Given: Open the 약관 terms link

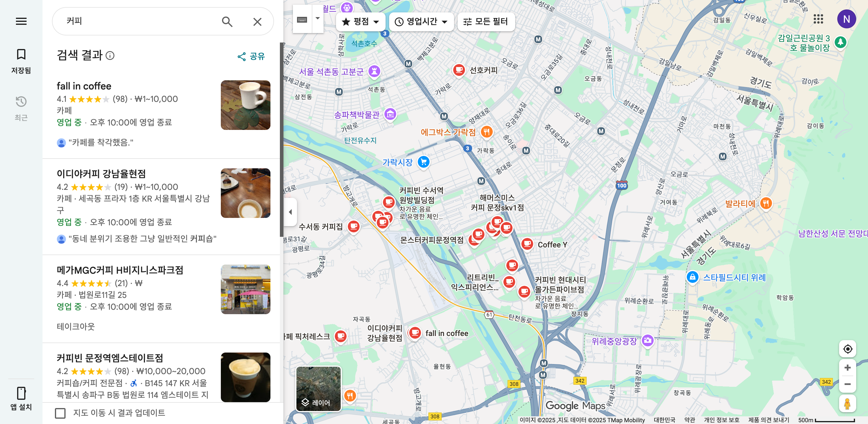Looking at the screenshot, I should (690, 420).
